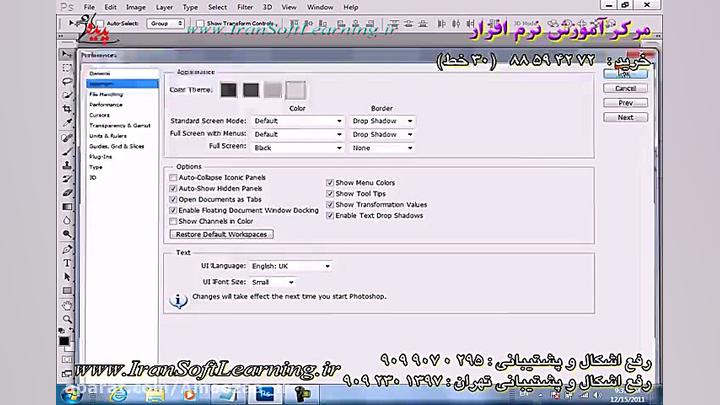Check Show Channels in Color
This screenshot has height=405, width=720.
(x=173, y=221)
